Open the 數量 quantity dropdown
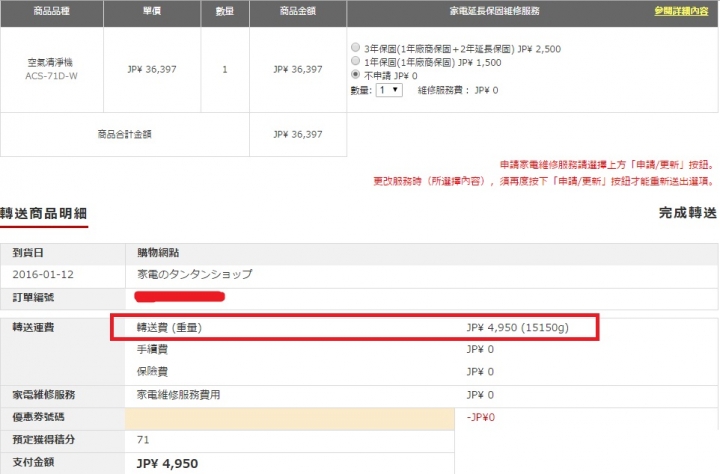 coord(389,90)
